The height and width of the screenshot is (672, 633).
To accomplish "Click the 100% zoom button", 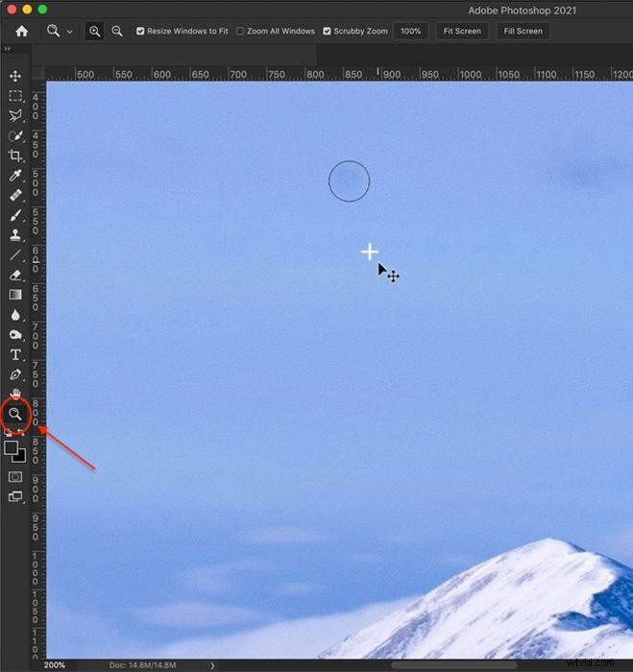I will [410, 32].
